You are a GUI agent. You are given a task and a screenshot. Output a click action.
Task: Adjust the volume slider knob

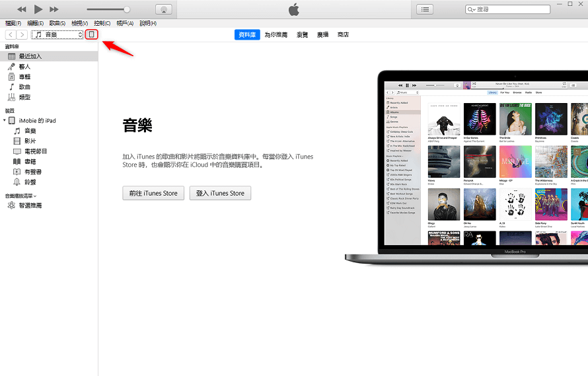click(x=127, y=9)
